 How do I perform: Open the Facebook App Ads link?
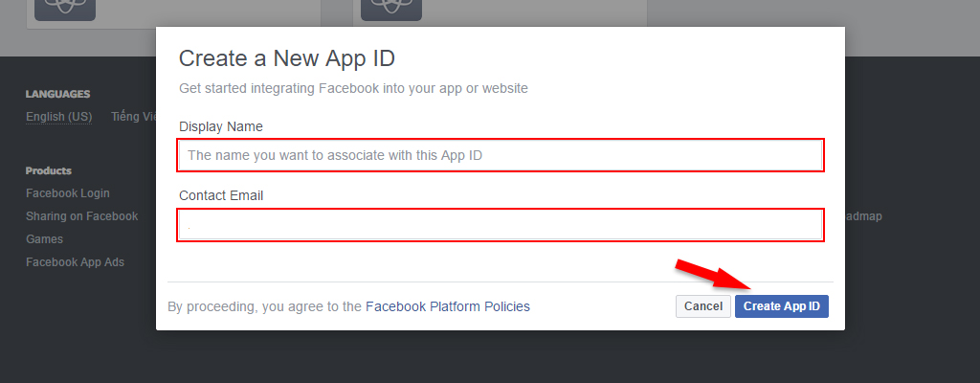[x=75, y=262]
